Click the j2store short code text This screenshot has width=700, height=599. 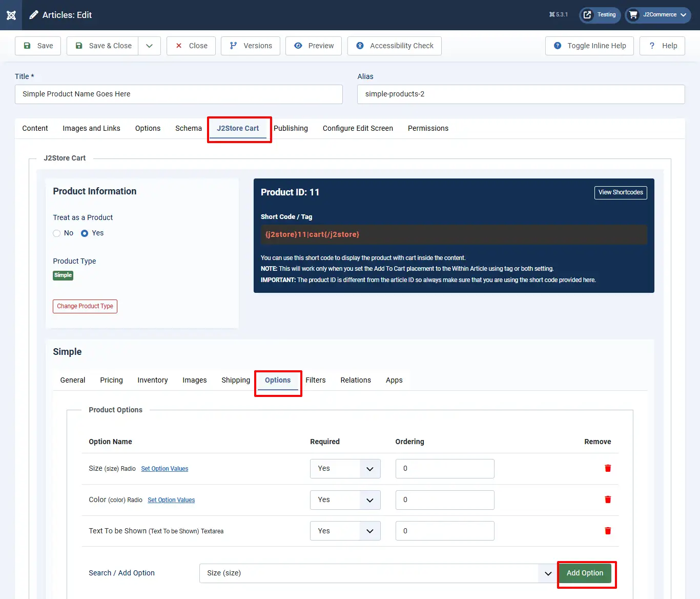(x=312, y=234)
